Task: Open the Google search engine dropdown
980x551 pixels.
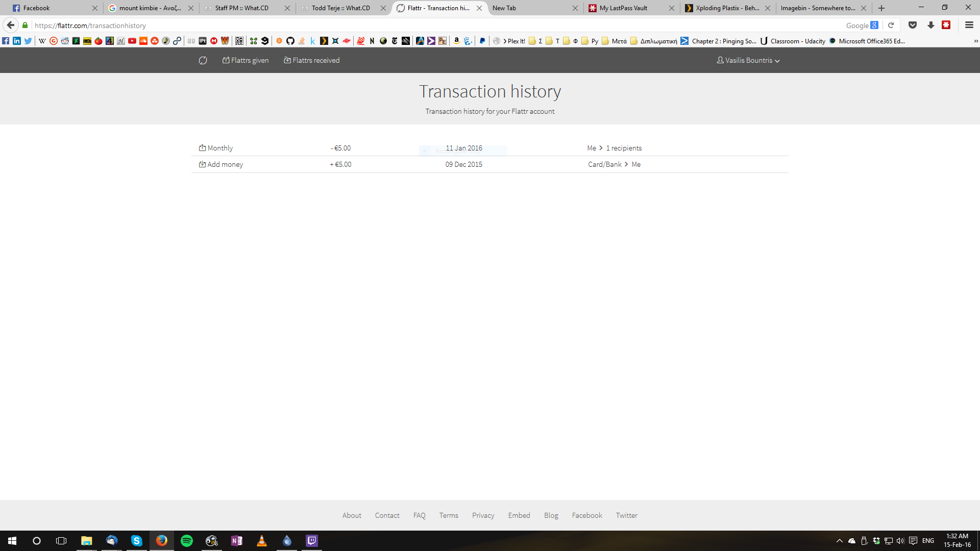Action: 862,26
